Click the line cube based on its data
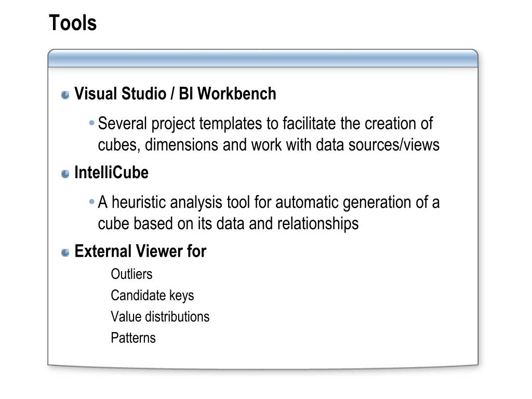Image resolution: width=532 pixels, height=399 pixels. (228, 224)
